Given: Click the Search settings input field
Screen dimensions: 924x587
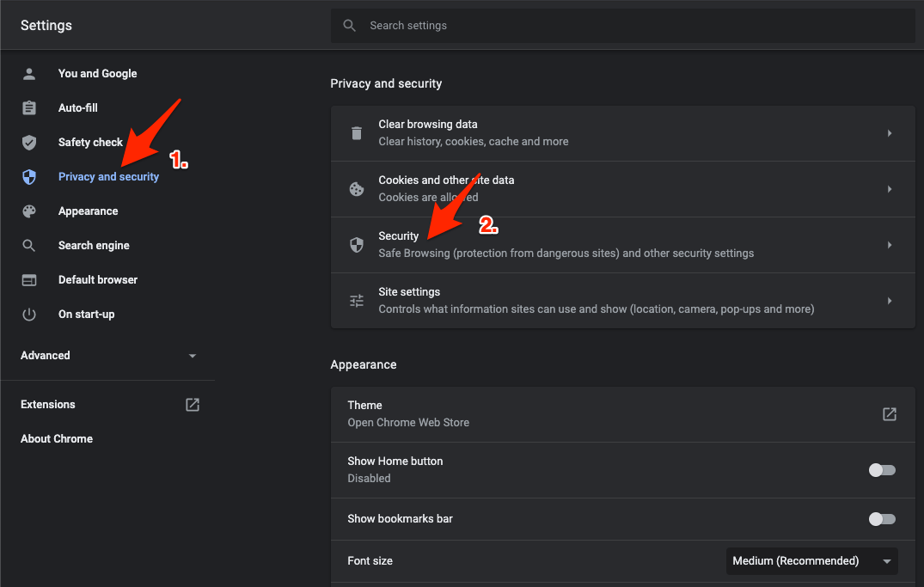Looking at the screenshot, I should pos(602,25).
